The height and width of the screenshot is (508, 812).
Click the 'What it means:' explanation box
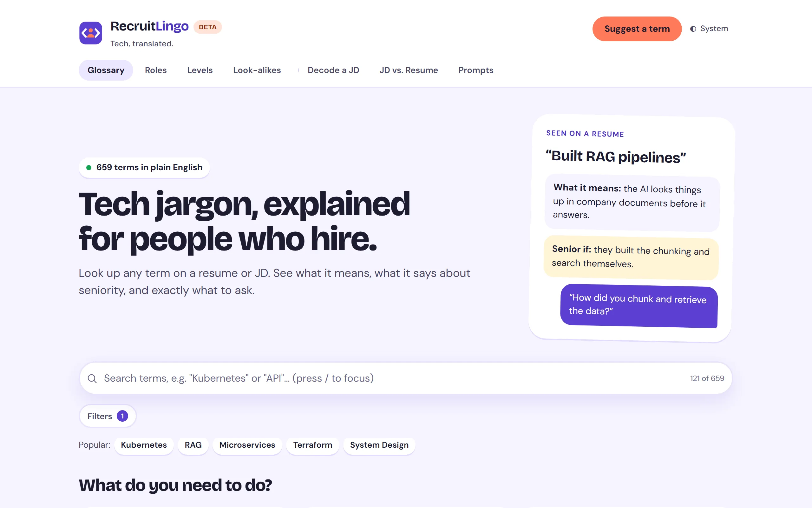[x=632, y=203]
